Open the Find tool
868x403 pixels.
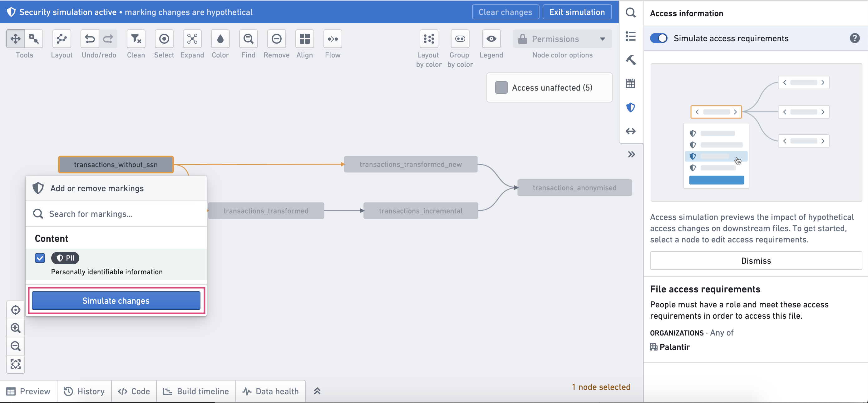(x=248, y=39)
